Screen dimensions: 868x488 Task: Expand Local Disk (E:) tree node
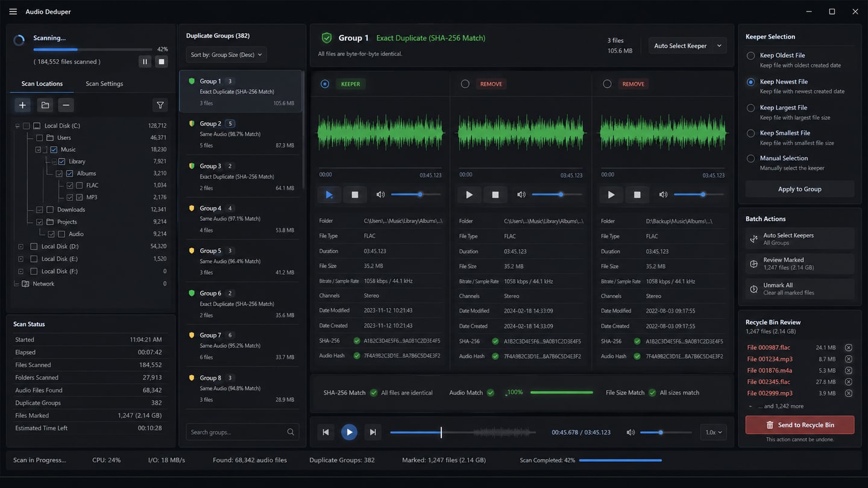20,259
